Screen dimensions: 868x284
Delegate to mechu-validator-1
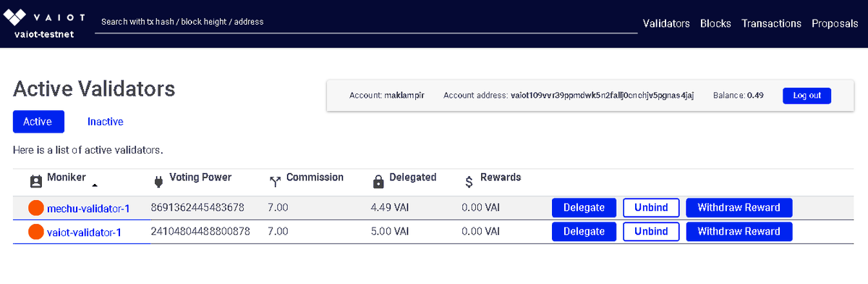[584, 208]
